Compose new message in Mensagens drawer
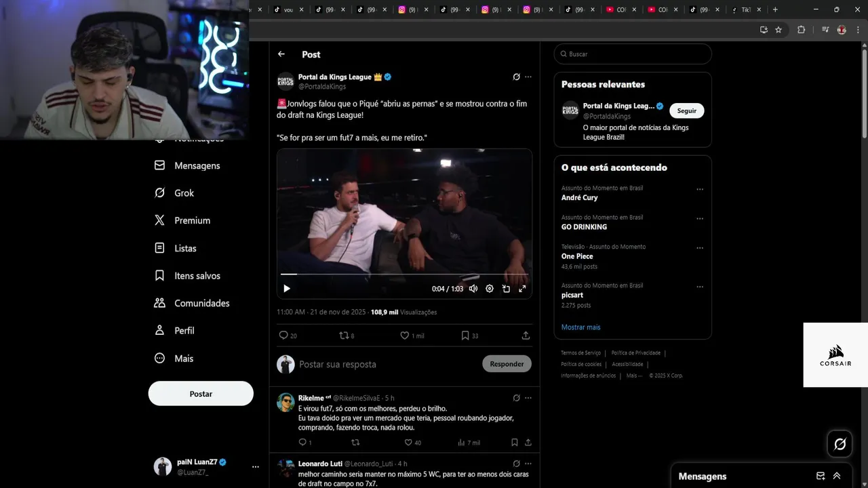The image size is (868, 488). pos(821,476)
